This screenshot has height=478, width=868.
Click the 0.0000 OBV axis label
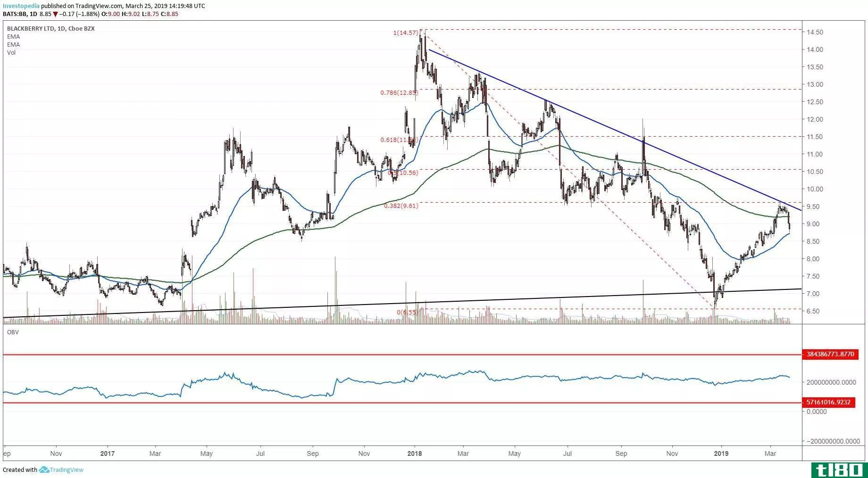click(x=817, y=412)
